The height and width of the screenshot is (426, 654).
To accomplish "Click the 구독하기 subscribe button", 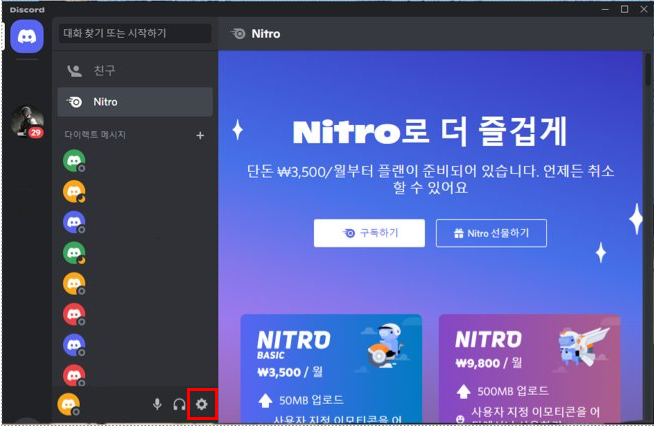I will point(369,233).
